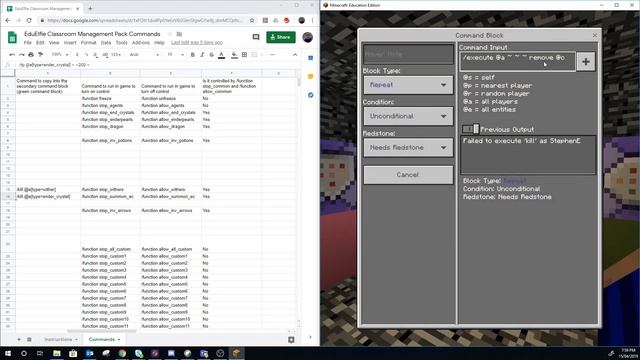Open the Insert menu
Screen dimensions: 640x360
coord(70,42)
